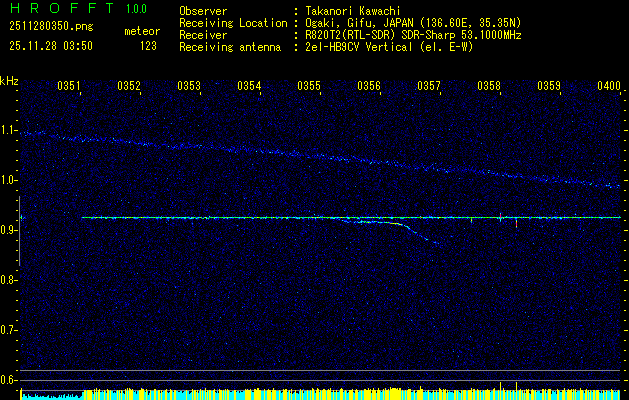The width and height of the screenshot is (629, 400).
Task: Click the 0358 time marker
Action: click(x=489, y=87)
